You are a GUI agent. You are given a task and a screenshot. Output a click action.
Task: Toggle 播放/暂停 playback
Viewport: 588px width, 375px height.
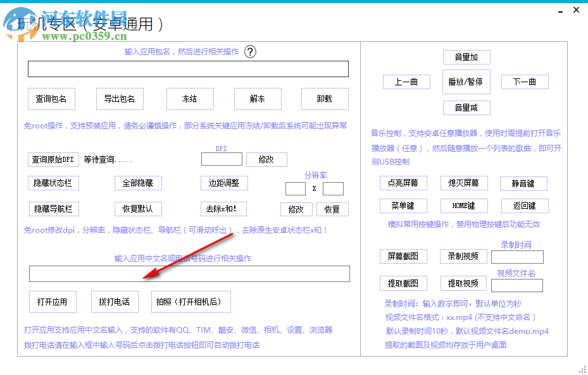pos(466,82)
